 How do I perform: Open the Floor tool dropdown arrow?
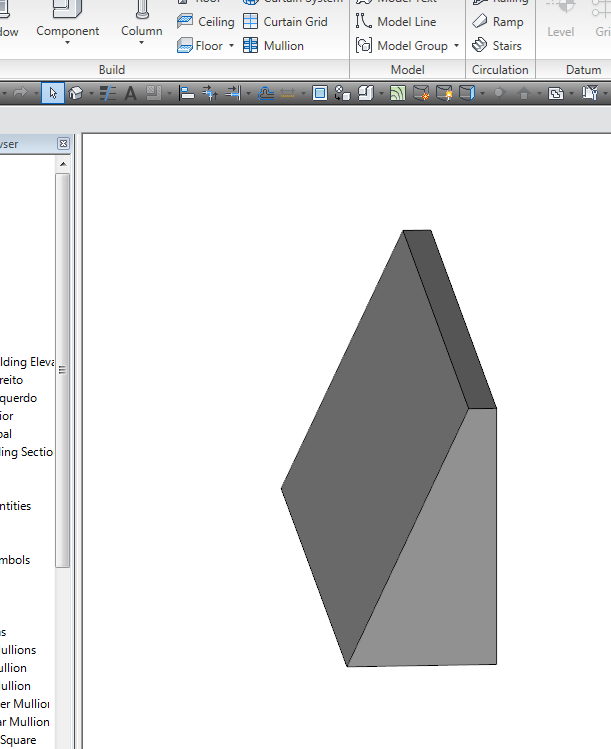(231, 46)
